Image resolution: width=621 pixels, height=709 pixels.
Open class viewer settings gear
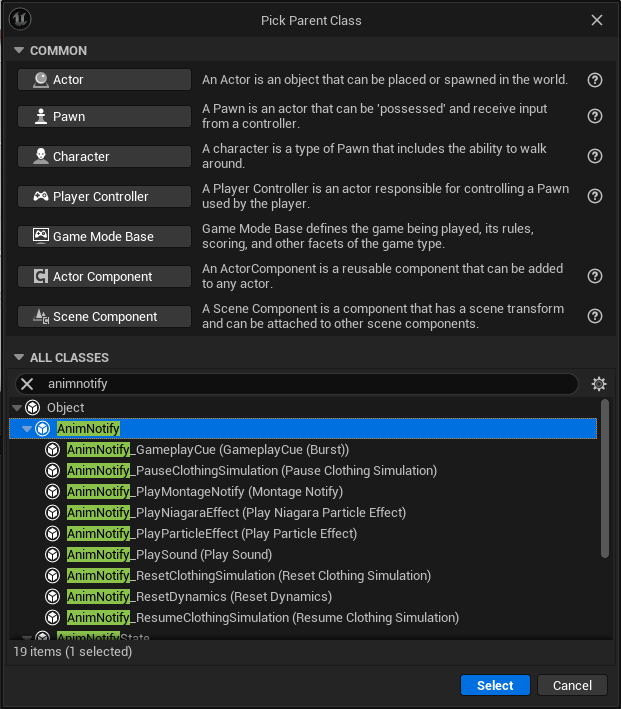click(x=599, y=384)
